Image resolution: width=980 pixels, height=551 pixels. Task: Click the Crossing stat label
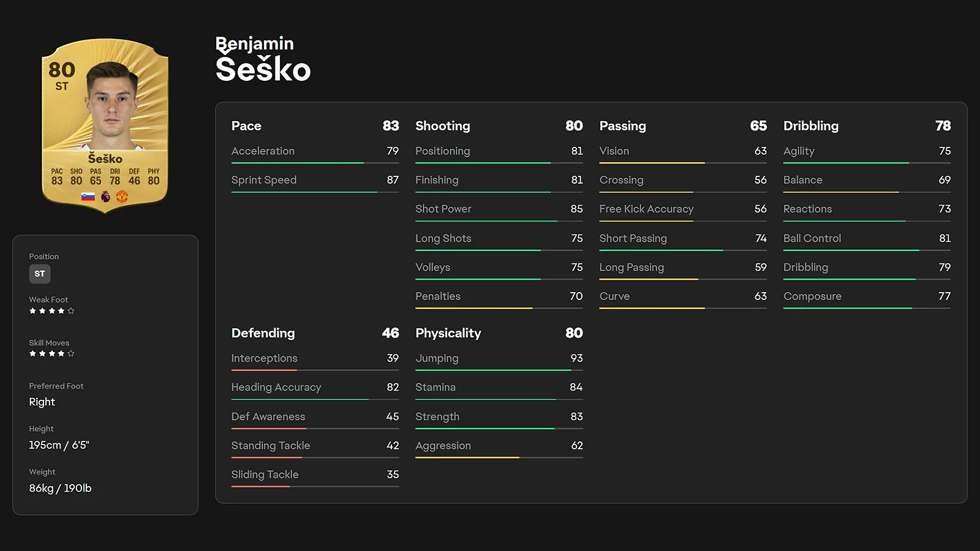pos(621,180)
